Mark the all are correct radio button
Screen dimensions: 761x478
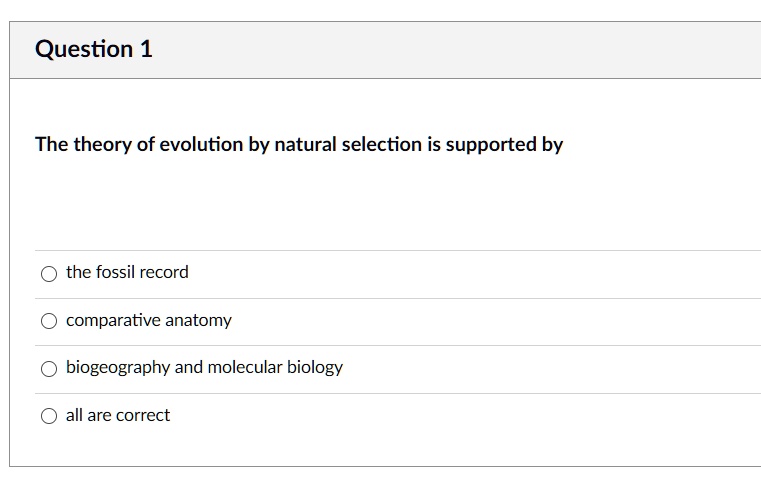(x=49, y=416)
